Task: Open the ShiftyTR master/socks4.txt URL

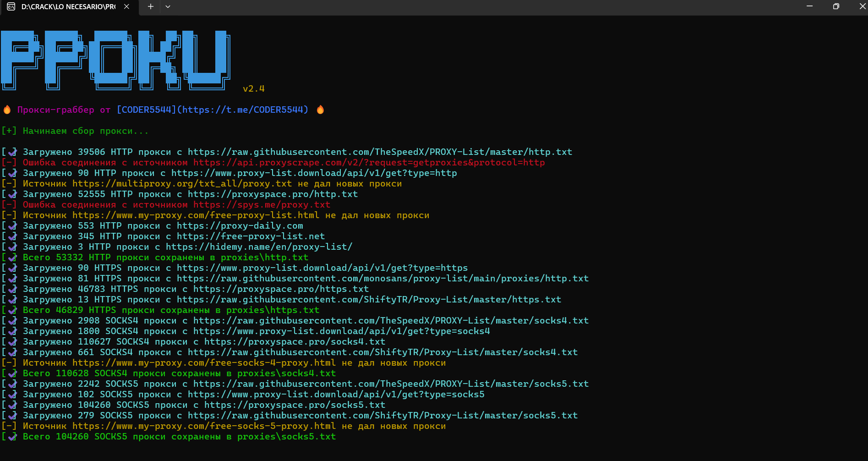Action: 382,352
